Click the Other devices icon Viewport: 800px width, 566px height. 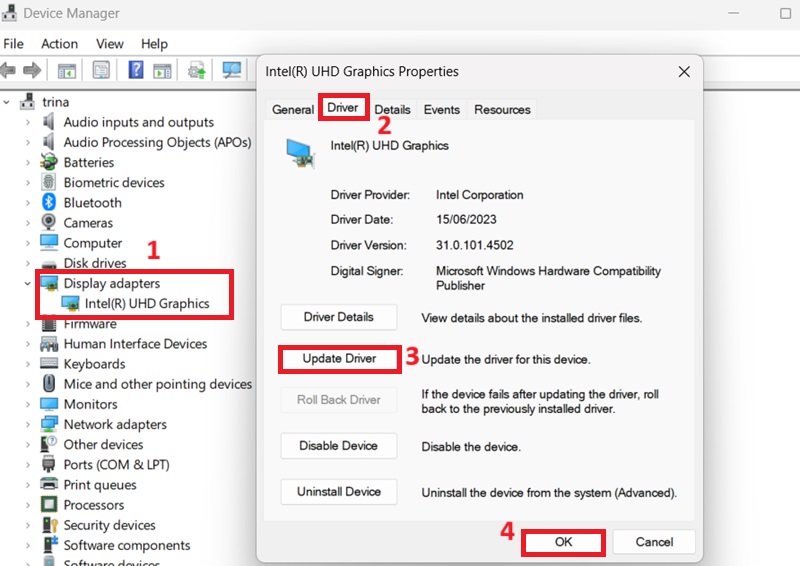click(49, 444)
